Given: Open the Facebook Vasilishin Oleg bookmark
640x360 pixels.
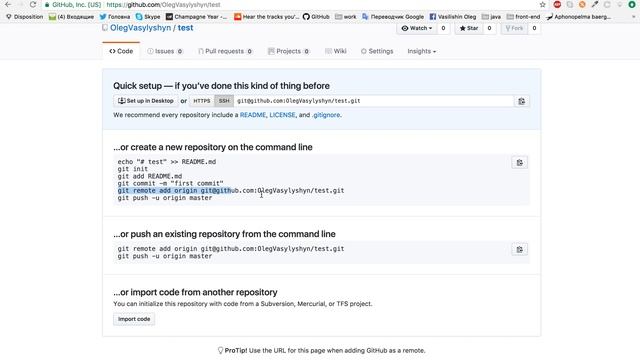Looking at the screenshot, I should (453, 17).
